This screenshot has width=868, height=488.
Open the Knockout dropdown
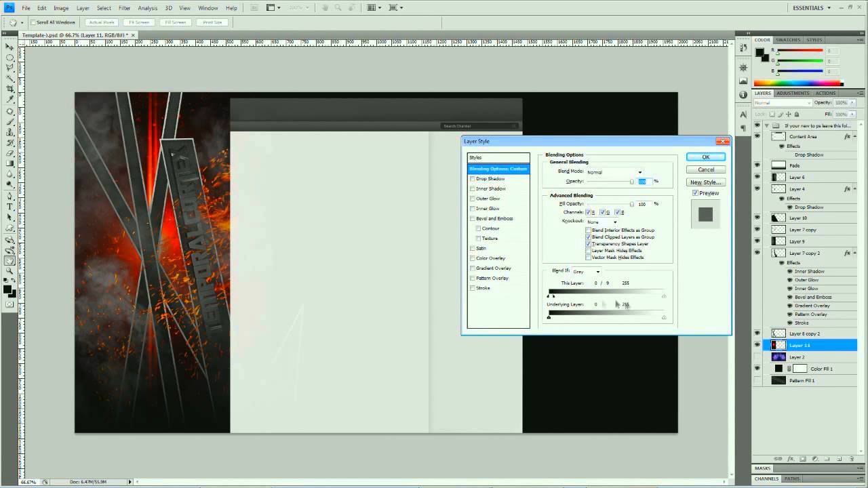[602, 222]
